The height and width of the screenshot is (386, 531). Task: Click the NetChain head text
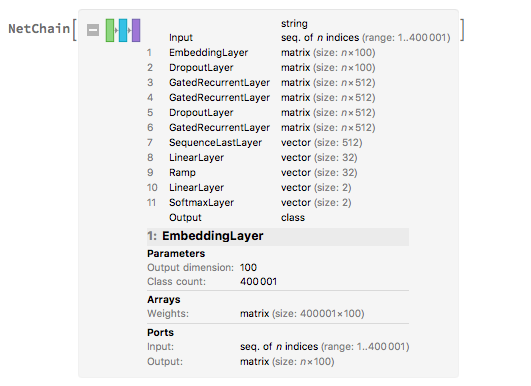39,29
